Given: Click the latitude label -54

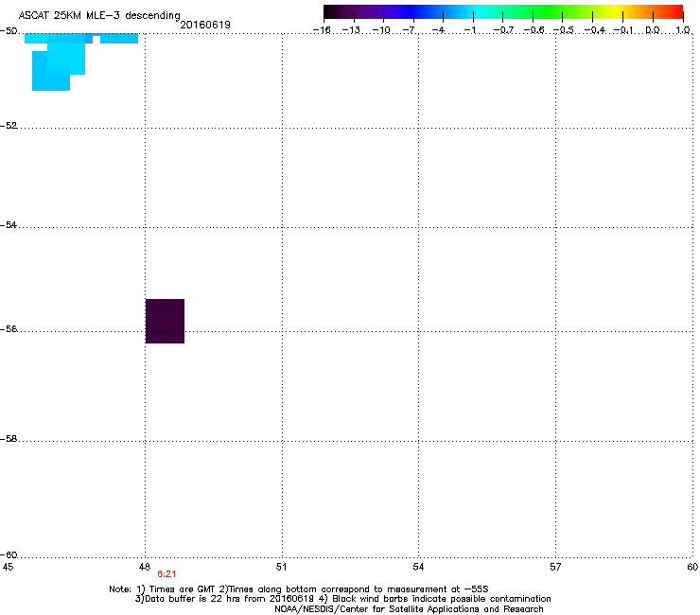Looking at the screenshot, I should click(9, 225).
